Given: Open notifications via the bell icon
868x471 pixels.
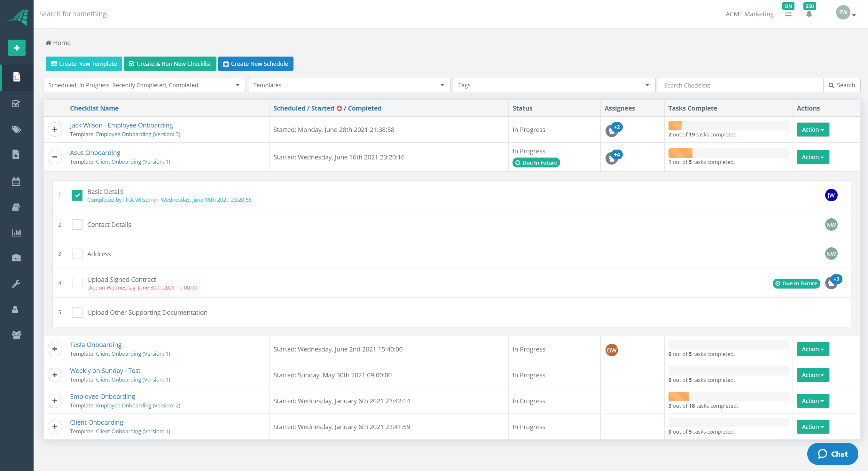Looking at the screenshot, I should point(809,14).
